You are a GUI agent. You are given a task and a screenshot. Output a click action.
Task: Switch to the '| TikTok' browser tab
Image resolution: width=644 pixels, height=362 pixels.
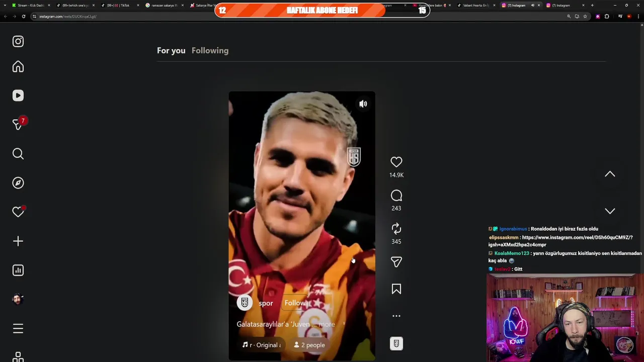pyautogui.click(x=119, y=5)
